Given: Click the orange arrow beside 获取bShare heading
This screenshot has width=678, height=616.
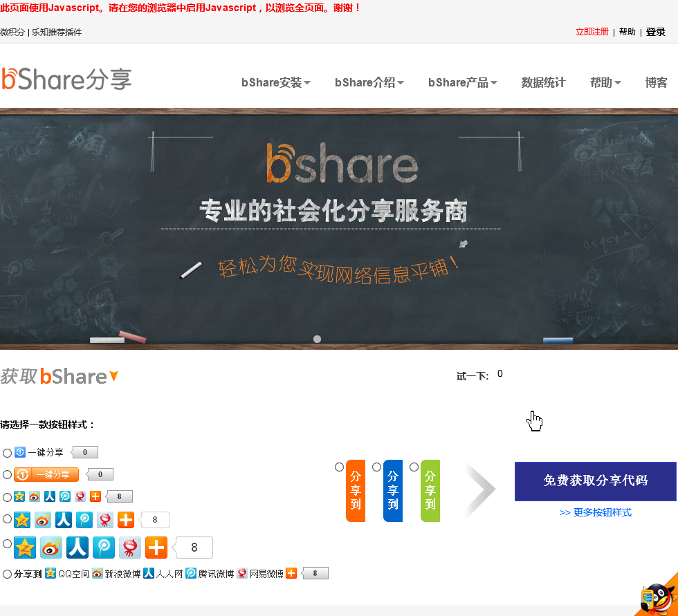Looking at the screenshot, I should point(113,376).
